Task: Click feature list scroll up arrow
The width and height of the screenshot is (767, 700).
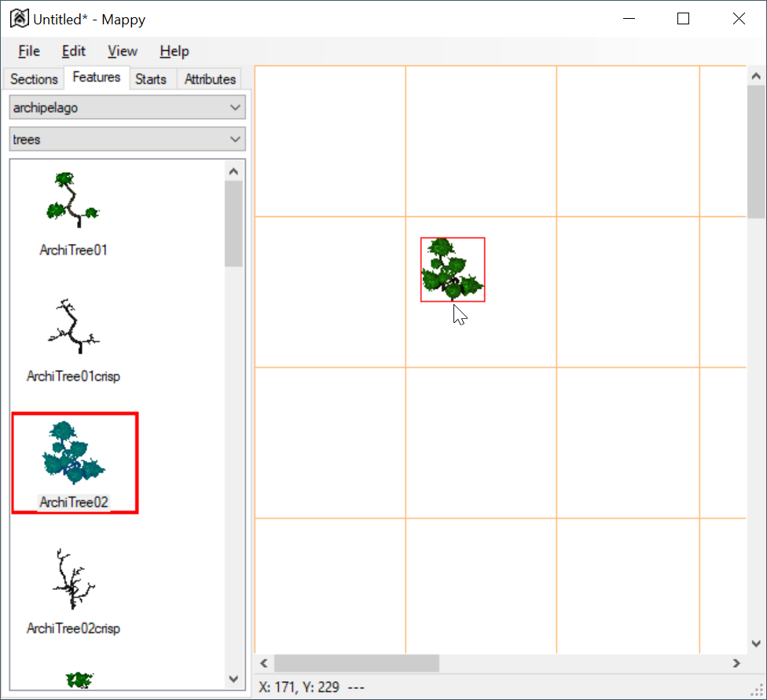Action: pos(233,171)
